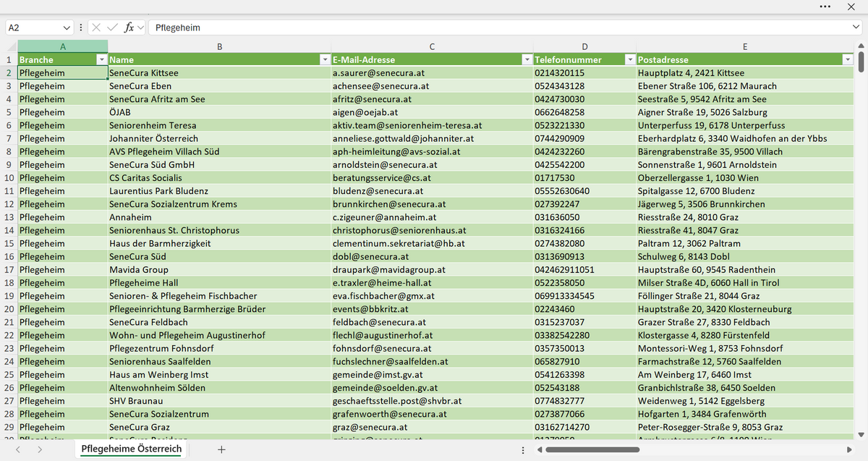The image size is (868, 461).
Task: Select column B by its header
Action: (219, 46)
